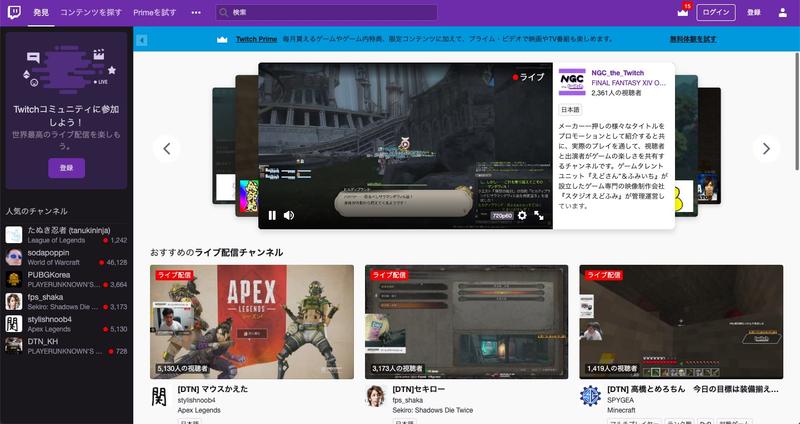Click the Sekiro stream thumbnail

click(x=466, y=322)
